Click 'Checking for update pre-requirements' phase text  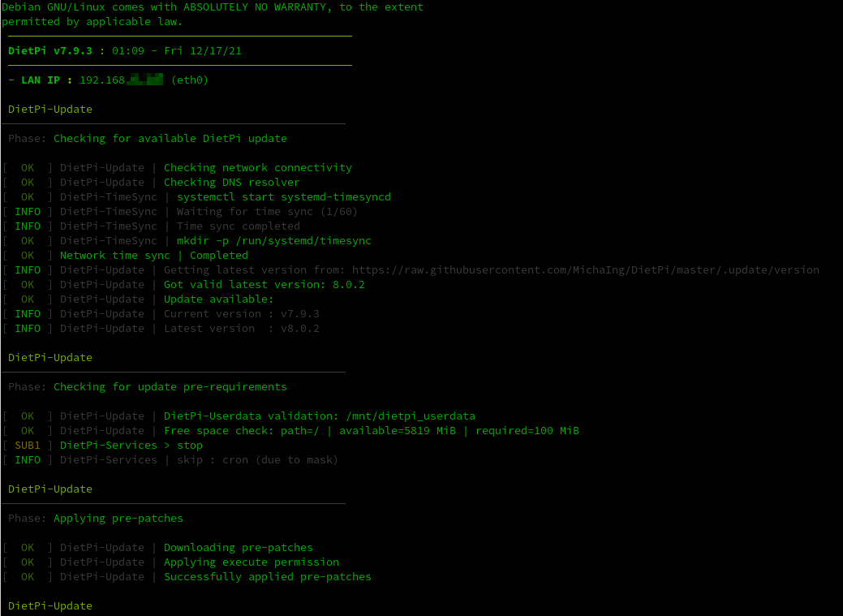point(170,387)
